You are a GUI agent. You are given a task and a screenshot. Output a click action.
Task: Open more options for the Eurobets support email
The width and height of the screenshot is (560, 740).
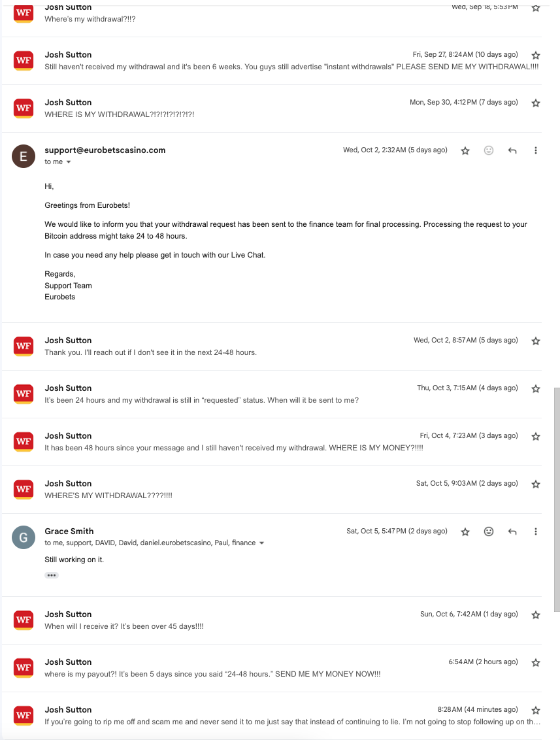click(536, 150)
